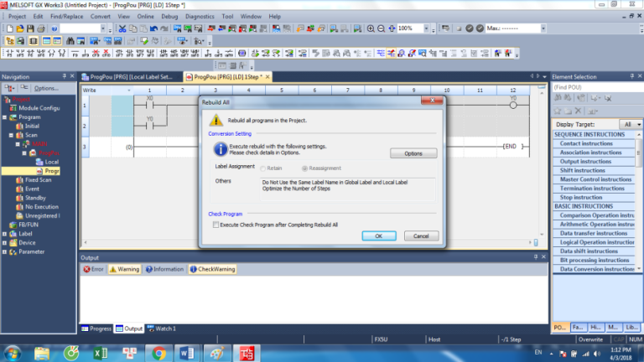Click the New project icon
644x362 pixels.
8,28
